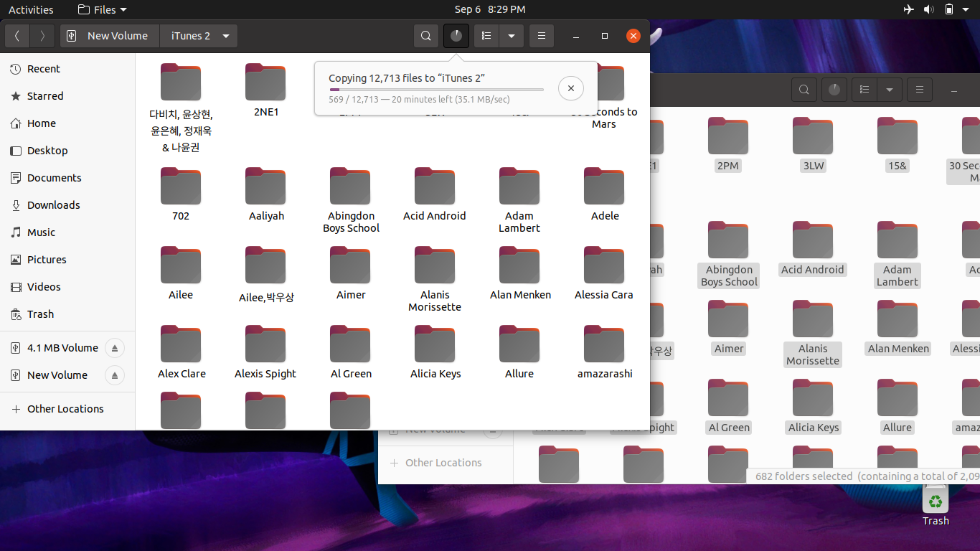Open the view options dropdown arrow

click(x=511, y=36)
